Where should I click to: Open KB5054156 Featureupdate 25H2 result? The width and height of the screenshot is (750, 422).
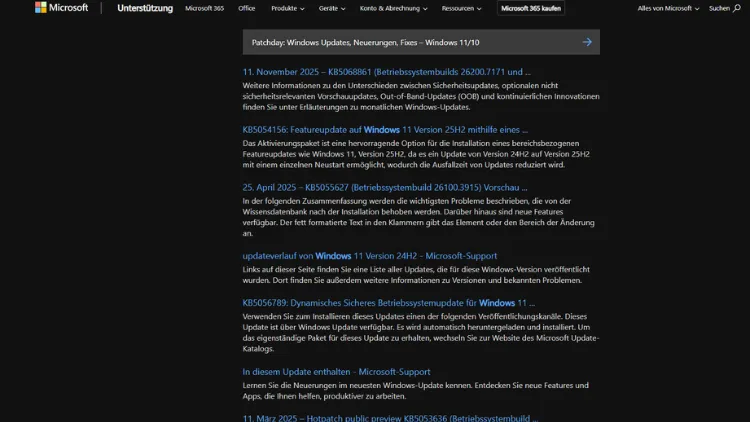pyautogui.click(x=385, y=130)
